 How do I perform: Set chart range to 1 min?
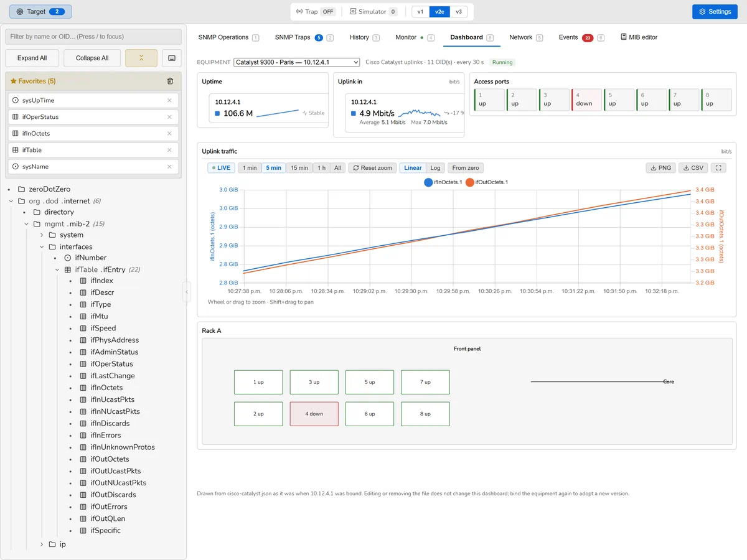pyautogui.click(x=250, y=168)
